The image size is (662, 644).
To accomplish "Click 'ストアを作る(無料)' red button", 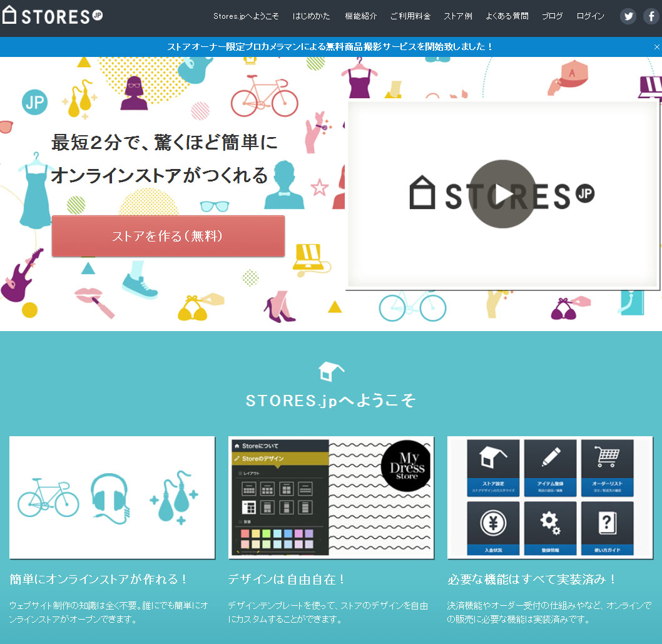I will coord(168,236).
